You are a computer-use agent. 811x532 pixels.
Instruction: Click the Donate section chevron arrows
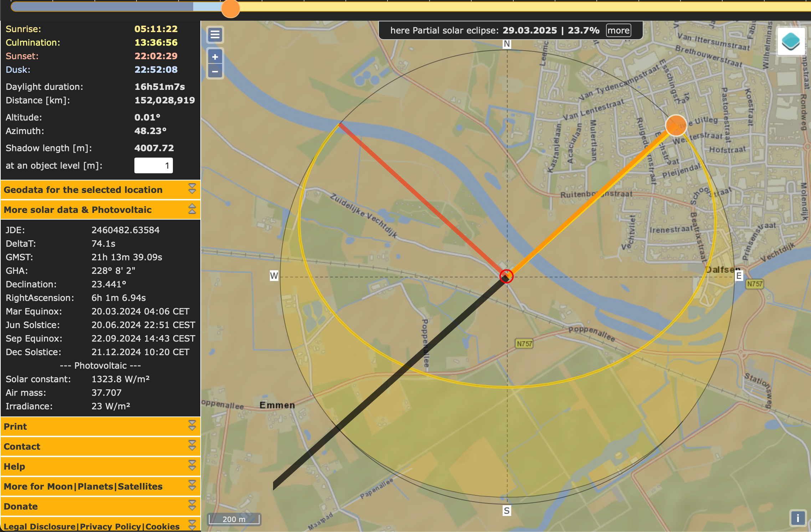192,505
